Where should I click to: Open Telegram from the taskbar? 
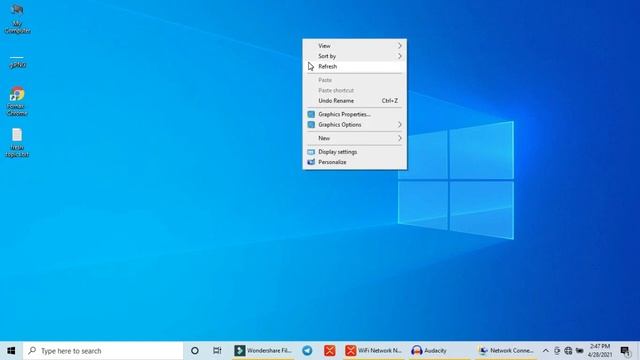pyautogui.click(x=307, y=351)
